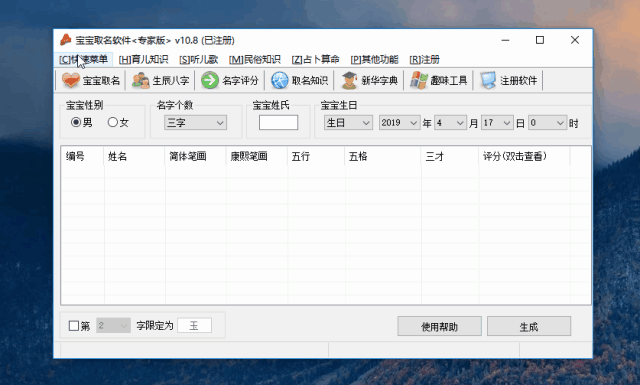The width and height of the screenshot is (640, 385).
Task: Click the 康熙笔画 column header
Action: click(257, 156)
